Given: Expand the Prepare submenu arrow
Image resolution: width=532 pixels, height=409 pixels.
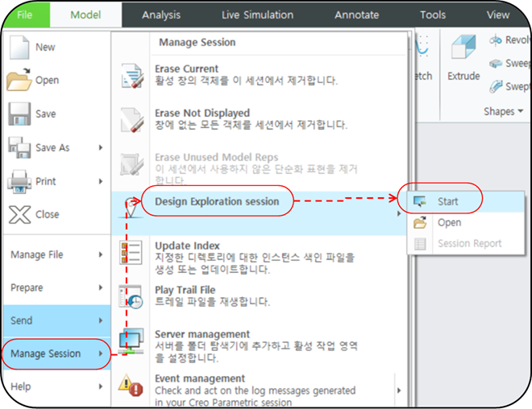Looking at the screenshot, I should pos(101,287).
